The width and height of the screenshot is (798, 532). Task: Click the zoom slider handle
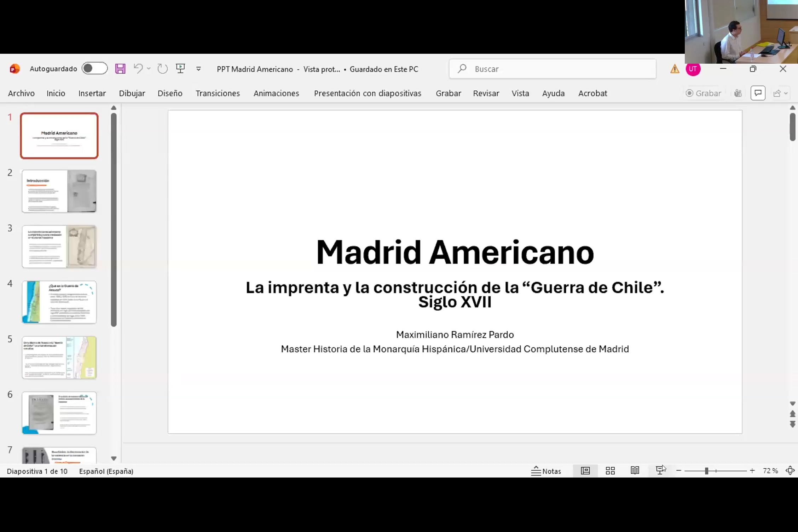[x=706, y=471]
